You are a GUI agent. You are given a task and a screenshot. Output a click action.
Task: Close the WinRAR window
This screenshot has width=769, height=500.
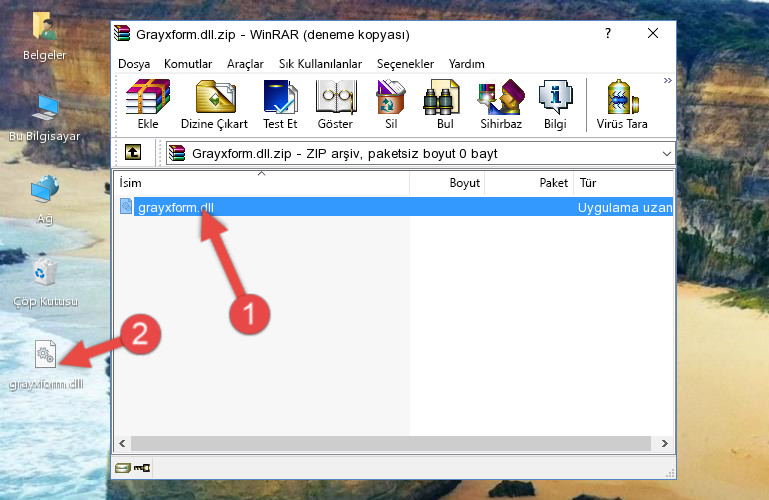coord(653,33)
